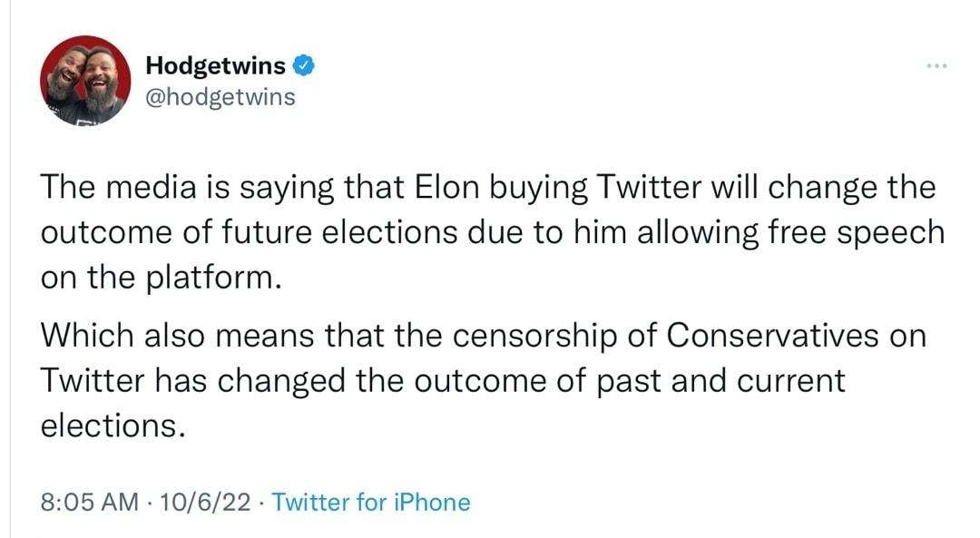Tap the circular avatar showing two laughing men
The height and width of the screenshot is (538, 980).
[x=84, y=77]
